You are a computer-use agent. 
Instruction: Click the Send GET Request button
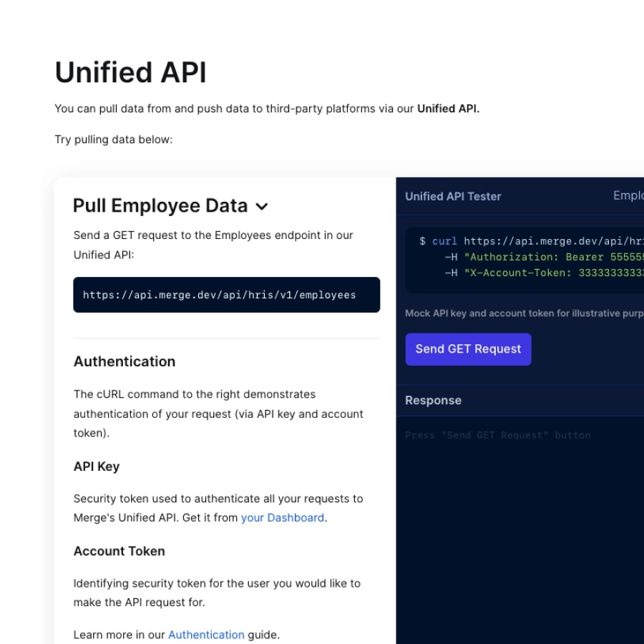468,349
